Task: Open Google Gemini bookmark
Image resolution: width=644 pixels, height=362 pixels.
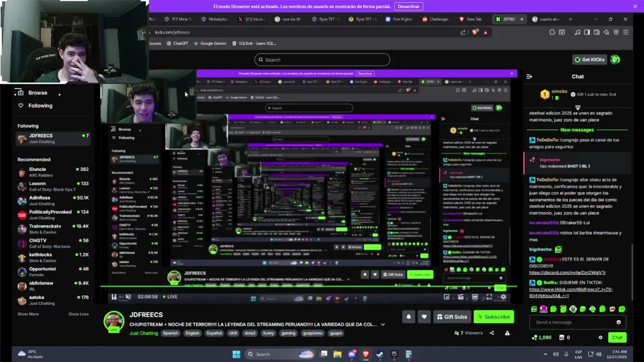Action: click(210, 43)
